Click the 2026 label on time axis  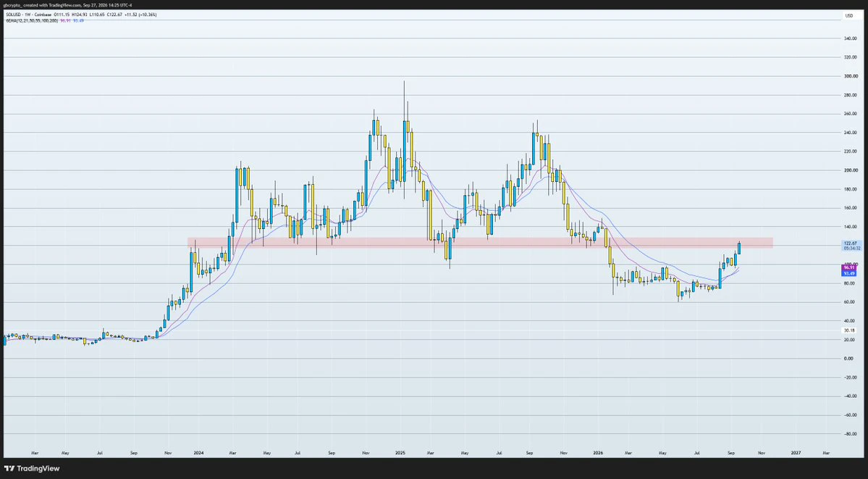click(597, 452)
